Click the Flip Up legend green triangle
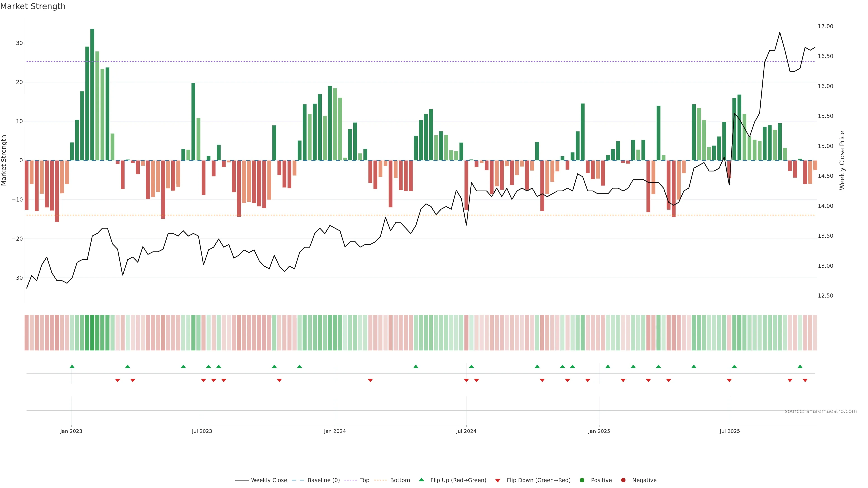 pyautogui.click(x=421, y=480)
